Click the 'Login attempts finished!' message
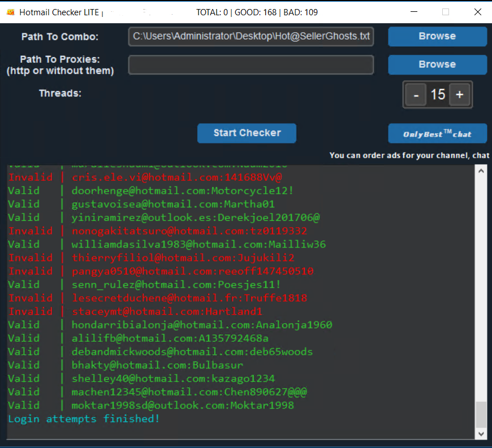 [84, 419]
